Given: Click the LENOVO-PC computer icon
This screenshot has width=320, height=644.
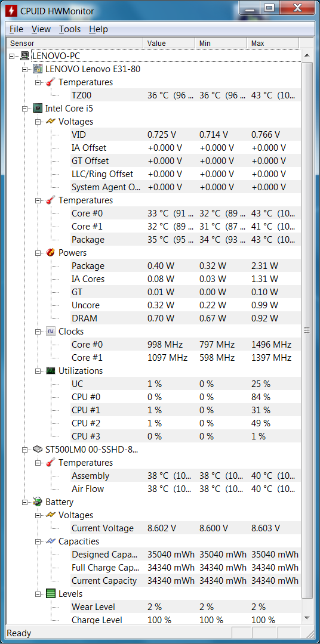Looking at the screenshot, I should (24, 56).
